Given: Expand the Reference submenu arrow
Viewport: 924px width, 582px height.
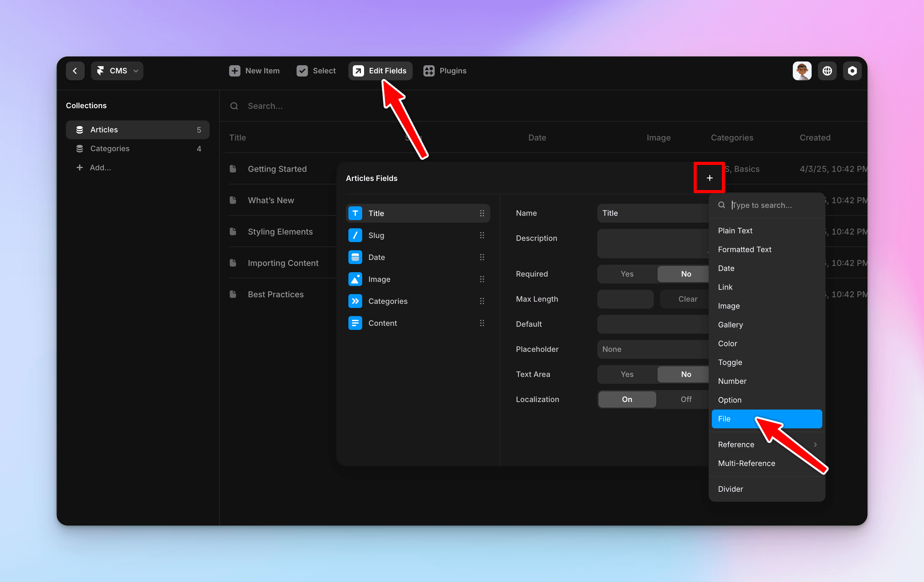Looking at the screenshot, I should (x=815, y=444).
